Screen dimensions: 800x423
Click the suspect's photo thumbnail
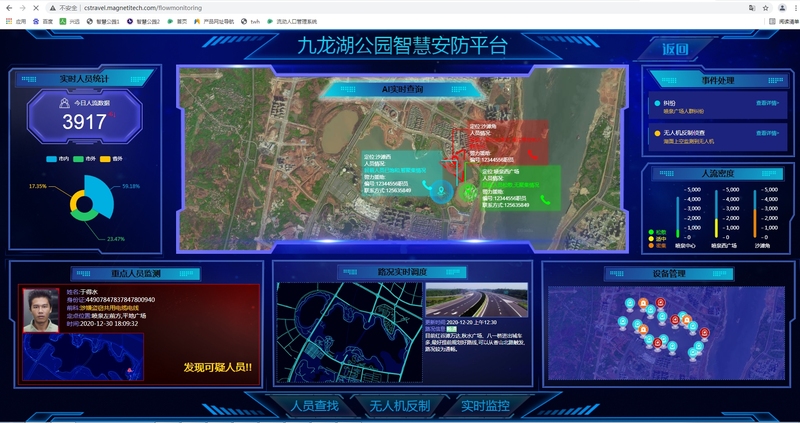[x=41, y=310]
